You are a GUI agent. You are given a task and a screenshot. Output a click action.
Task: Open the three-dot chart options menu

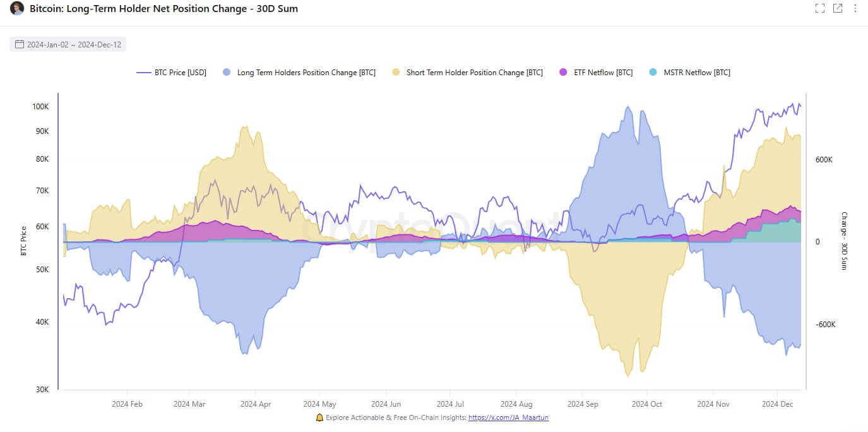point(856,8)
